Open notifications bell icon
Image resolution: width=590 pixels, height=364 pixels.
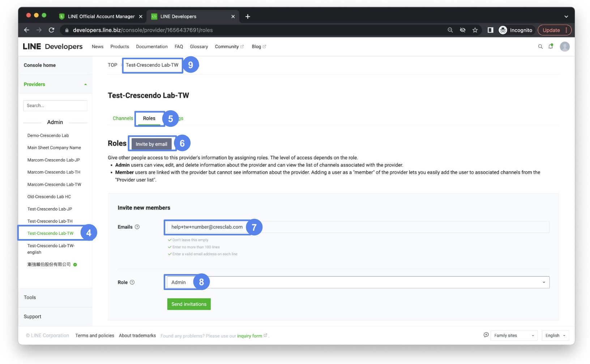[x=551, y=46]
